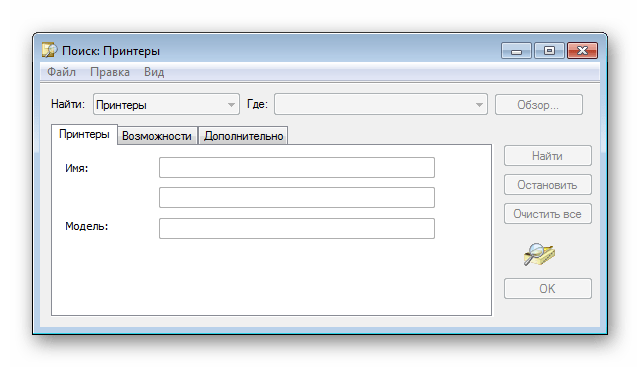Click the unlabeled field below Имя

(297, 198)
